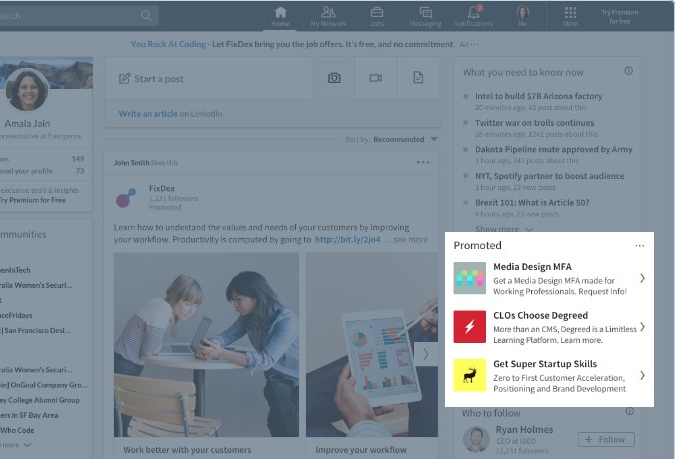Click info icon beside Who to follow
The image size is (675, 459).
pyautogui.click(x=629, y=412)
